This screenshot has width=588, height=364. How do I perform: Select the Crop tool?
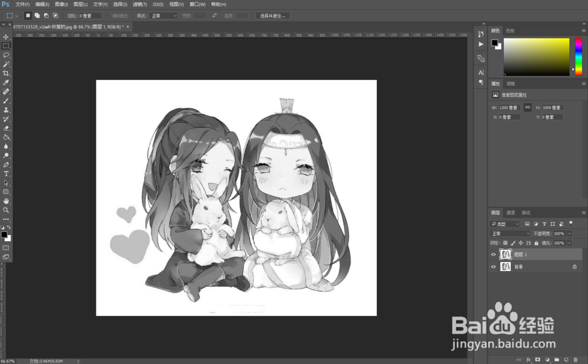click(6, 73)
